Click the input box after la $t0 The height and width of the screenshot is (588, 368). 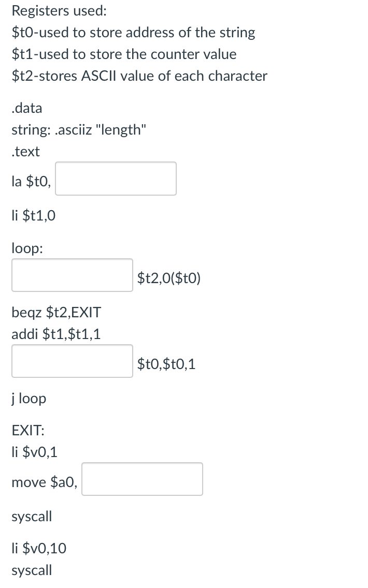[x=115, y=179]
